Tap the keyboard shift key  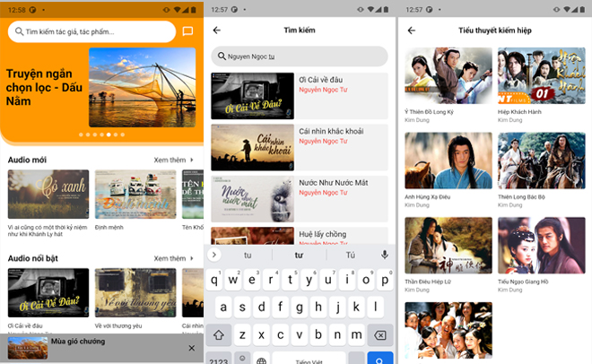tap(219, 334)
